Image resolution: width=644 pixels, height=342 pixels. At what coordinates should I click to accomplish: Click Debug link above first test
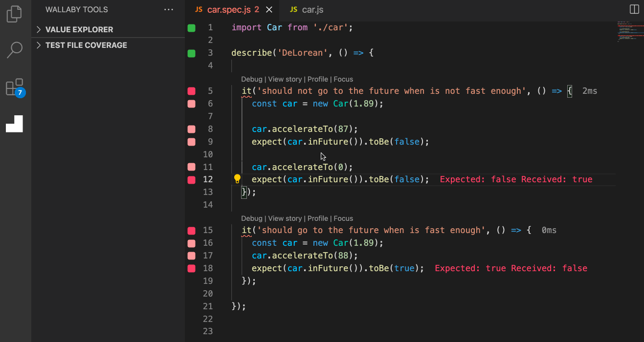click(251, 79)
